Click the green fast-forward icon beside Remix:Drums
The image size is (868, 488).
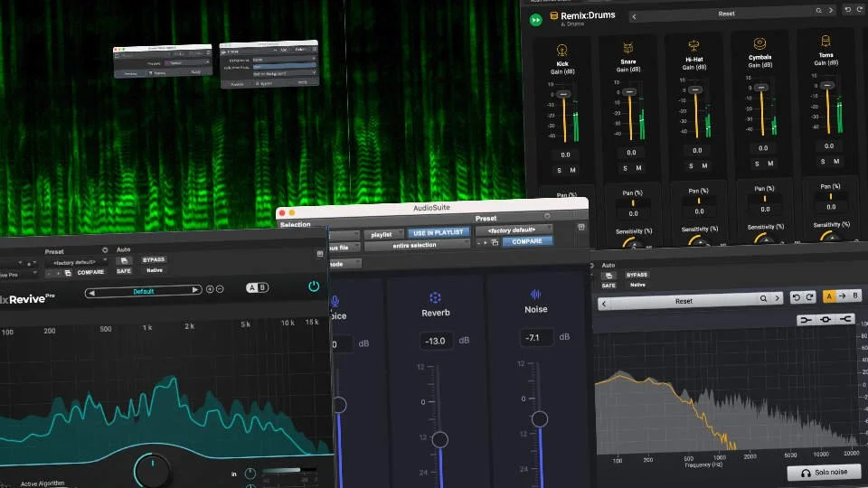535,21
